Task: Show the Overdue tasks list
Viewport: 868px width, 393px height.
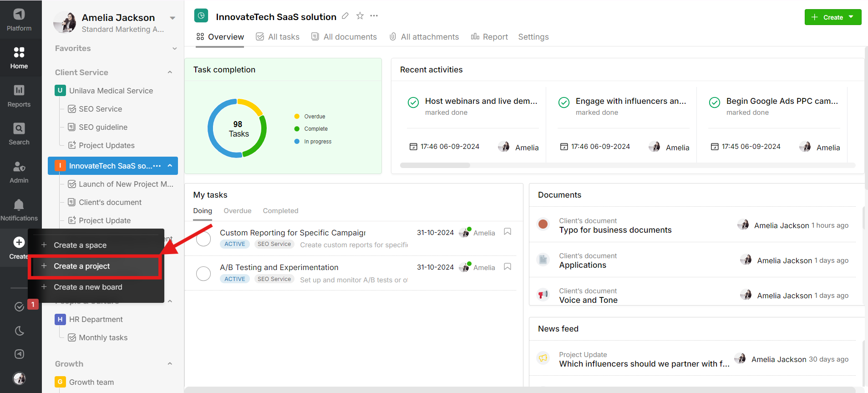Action: tap(238, 211)
